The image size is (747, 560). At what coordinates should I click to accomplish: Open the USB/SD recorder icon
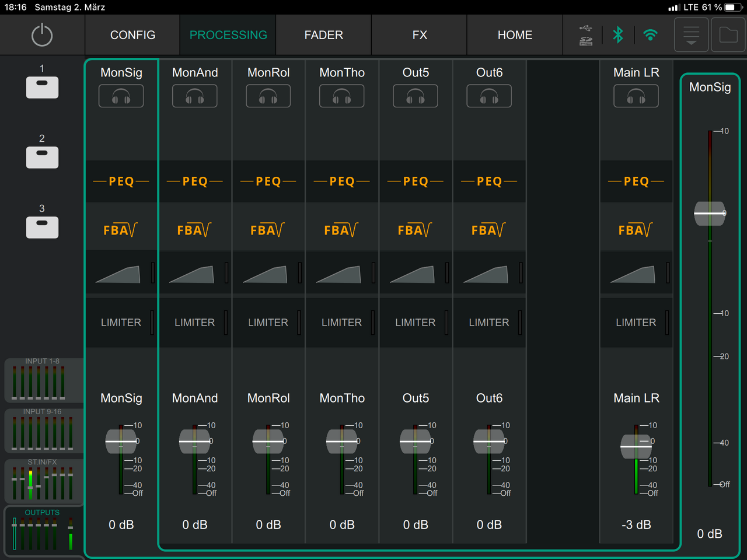[x=585, y=35]
